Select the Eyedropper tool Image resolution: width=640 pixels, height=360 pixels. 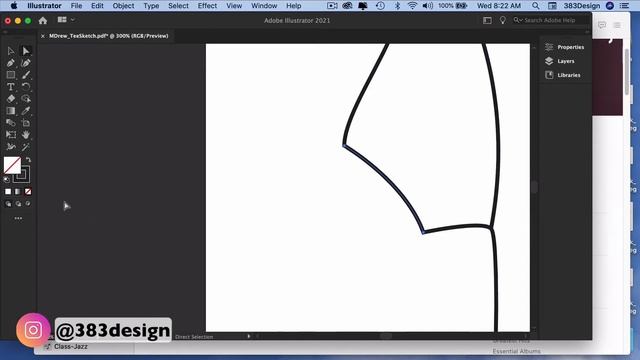pos(26,111)
